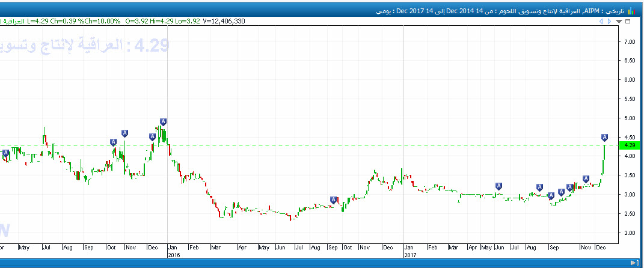Open the A marker in September 2016
Viewport: 644px width, 268px height.
[334, 200]
